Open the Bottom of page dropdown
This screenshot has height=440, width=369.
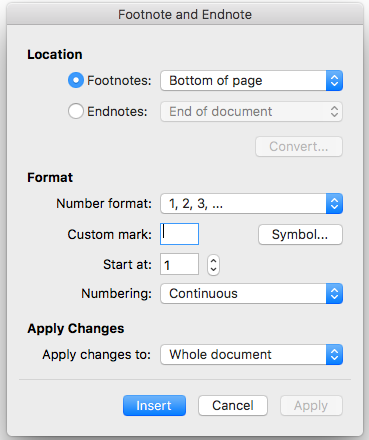[251, 81]
